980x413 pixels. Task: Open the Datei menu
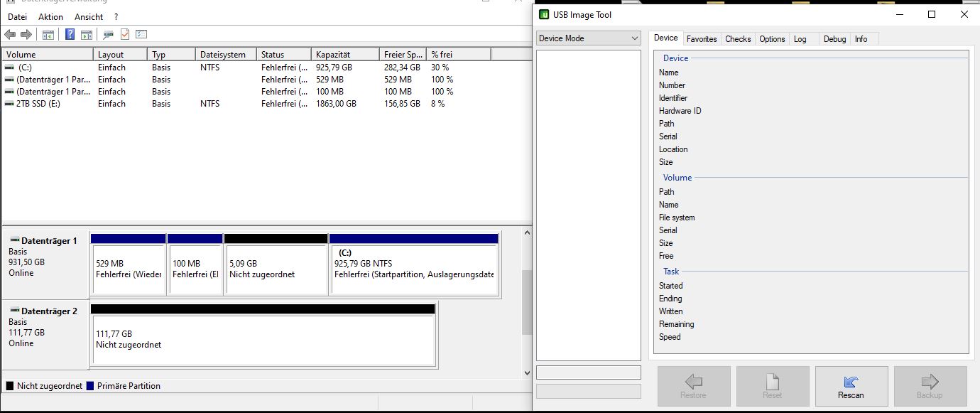[17, 16]
